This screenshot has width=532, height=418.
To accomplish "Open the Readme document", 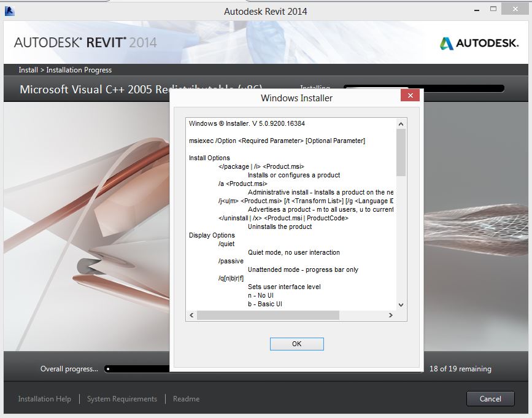I will click(x=185, y=398).
